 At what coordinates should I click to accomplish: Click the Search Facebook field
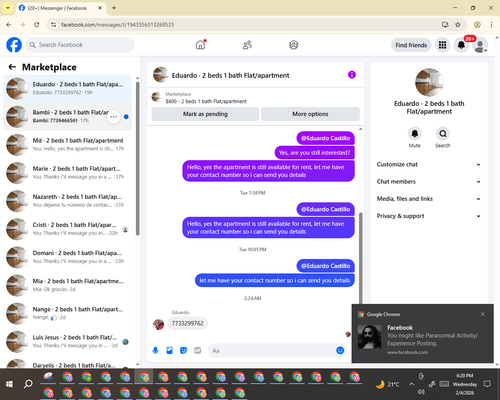coord(80,45)
